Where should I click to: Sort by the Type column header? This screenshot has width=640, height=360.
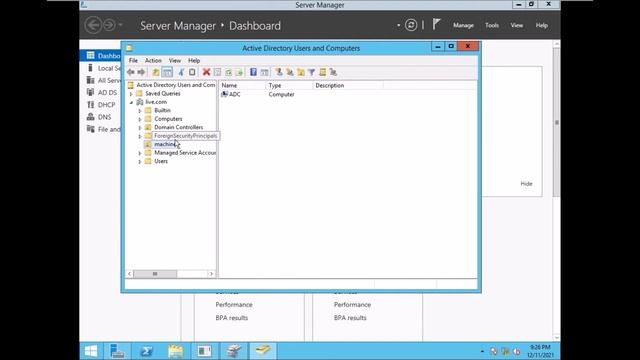289,85
